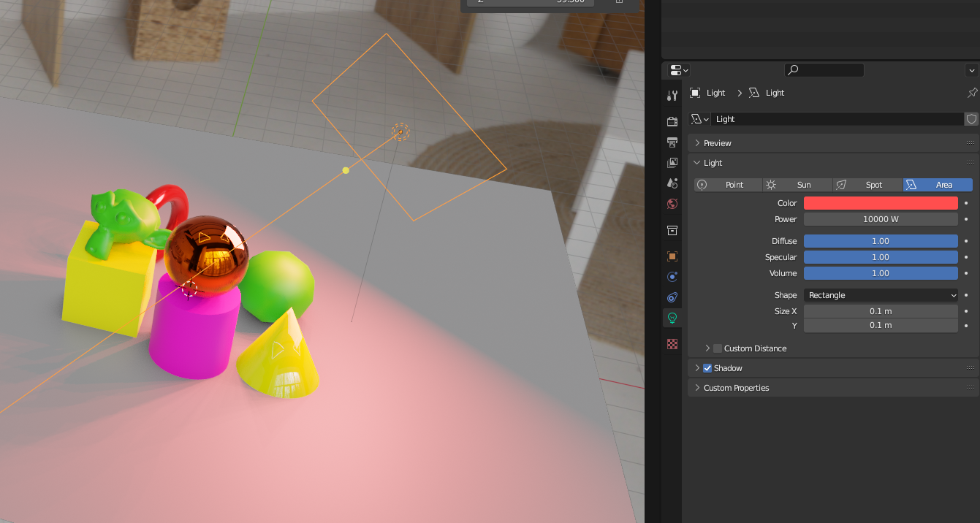
Task: Toggle fake user shield icon for Light
Action: 972,119
